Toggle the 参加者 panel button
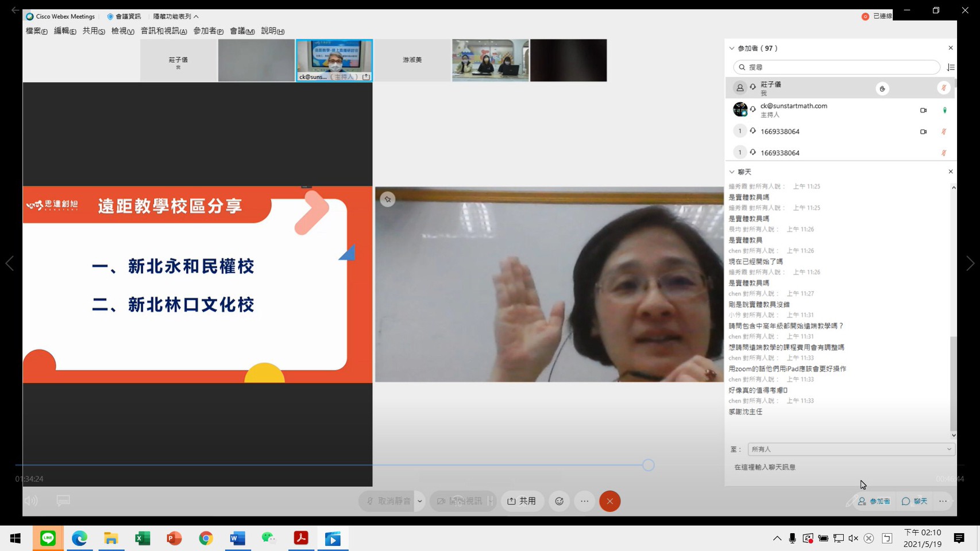 (874, 501)
